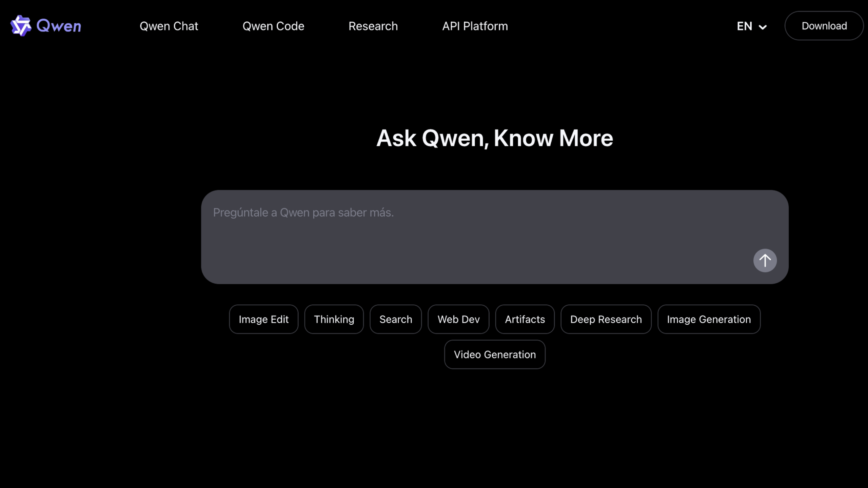Click the Ask Qwen, Know More heading

pyautogui.click(x=495, y=138)
